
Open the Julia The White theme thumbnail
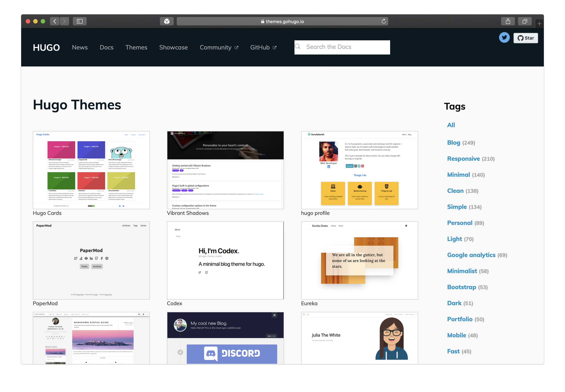pos(359,338)
